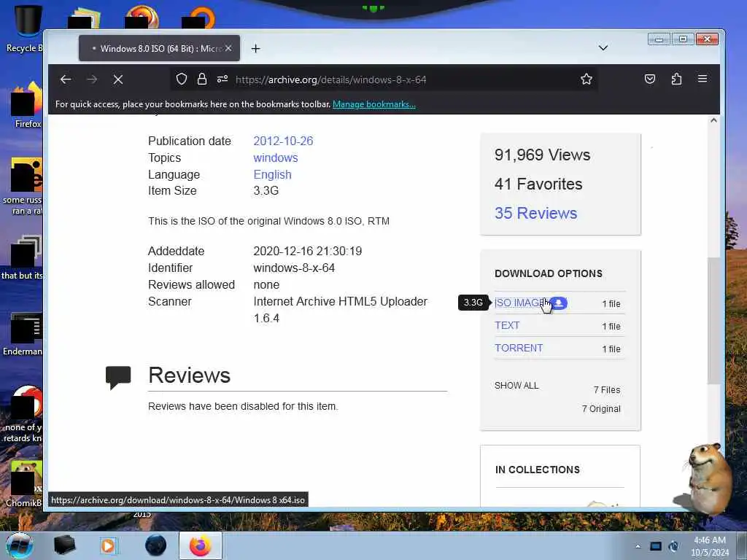Click identifier value windows-8-x-64
This screenshot has width=747, height=560.
click(x=294, y=268)
